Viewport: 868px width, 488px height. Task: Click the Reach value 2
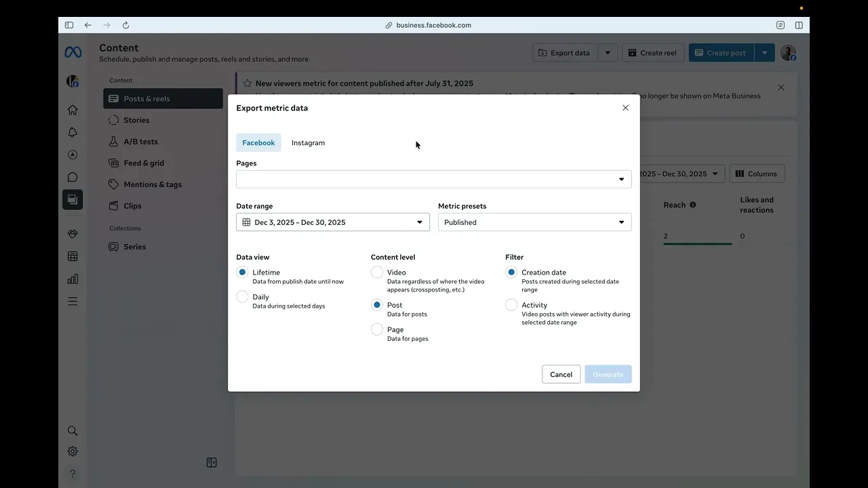point(666,237)
